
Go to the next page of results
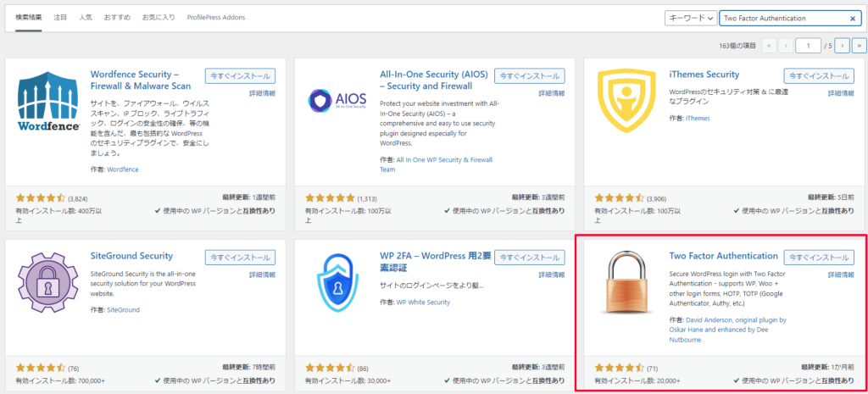(840, 46)
